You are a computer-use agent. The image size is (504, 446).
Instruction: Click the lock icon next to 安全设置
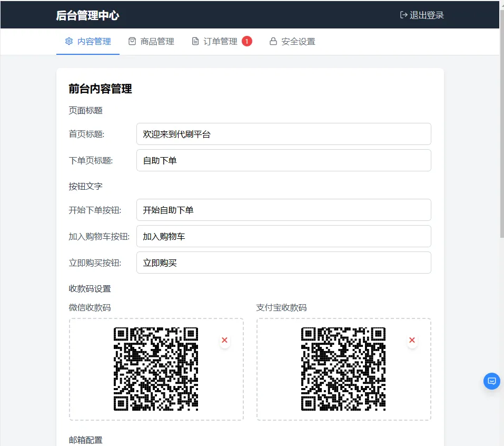tap(272, 41)
